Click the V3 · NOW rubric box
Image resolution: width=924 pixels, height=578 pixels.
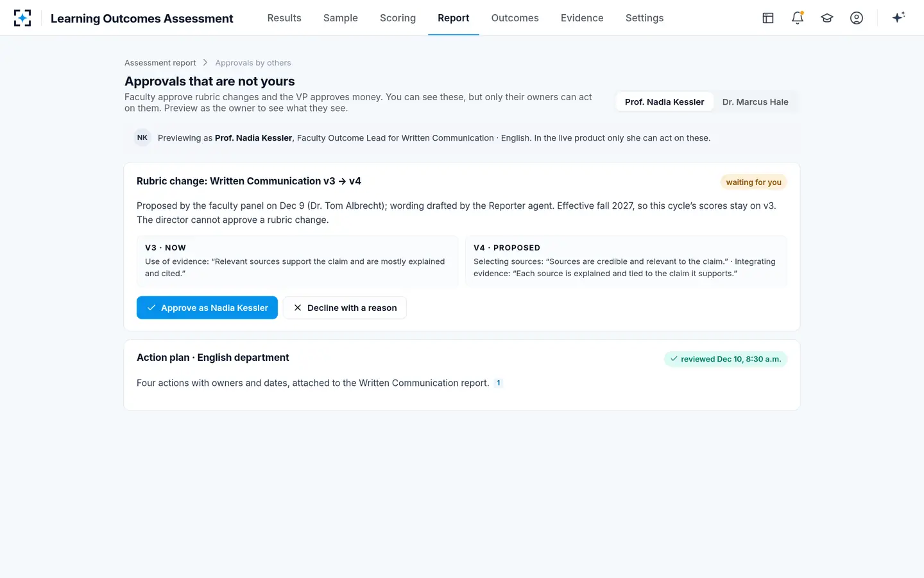coord(297,261)
